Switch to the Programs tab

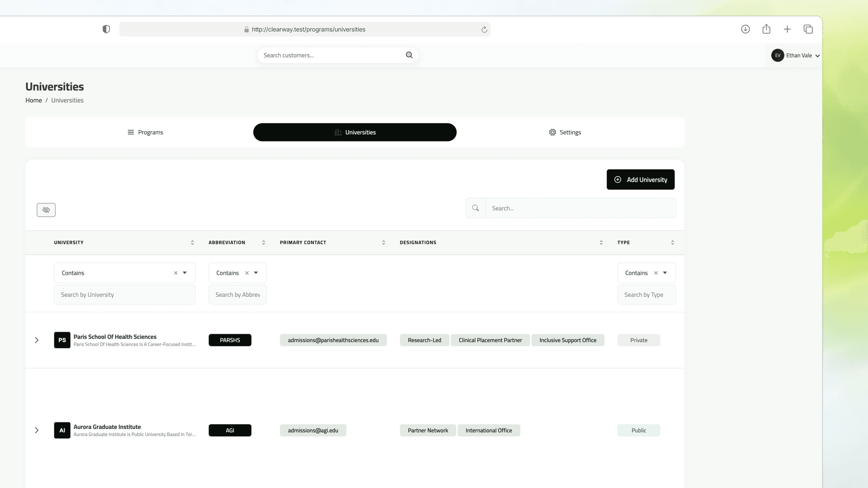[x=145, y=133]
